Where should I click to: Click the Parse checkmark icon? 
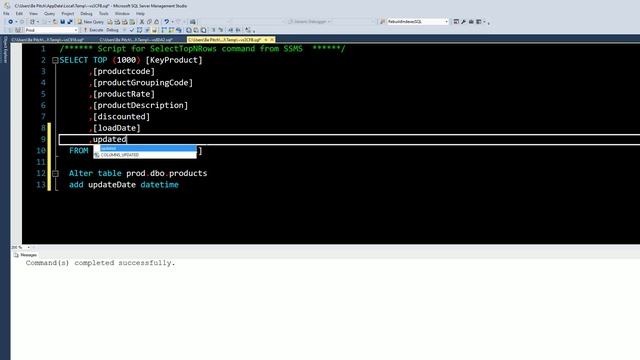pyautogui.click(x=131, y=30)
